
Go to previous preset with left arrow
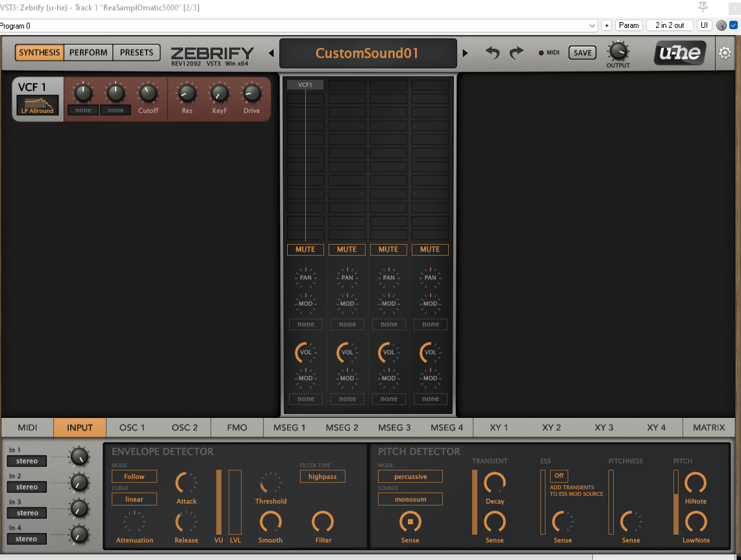click(271, 53)
